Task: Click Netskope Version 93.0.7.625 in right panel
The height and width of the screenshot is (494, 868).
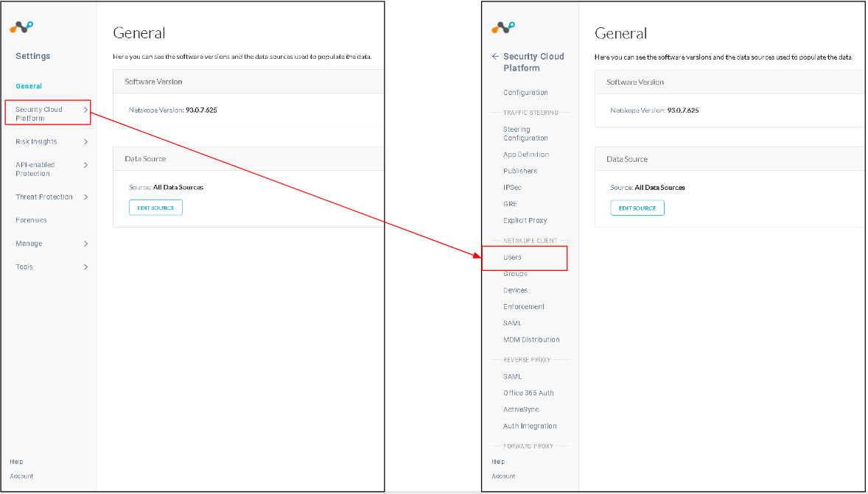Action: 654,110
